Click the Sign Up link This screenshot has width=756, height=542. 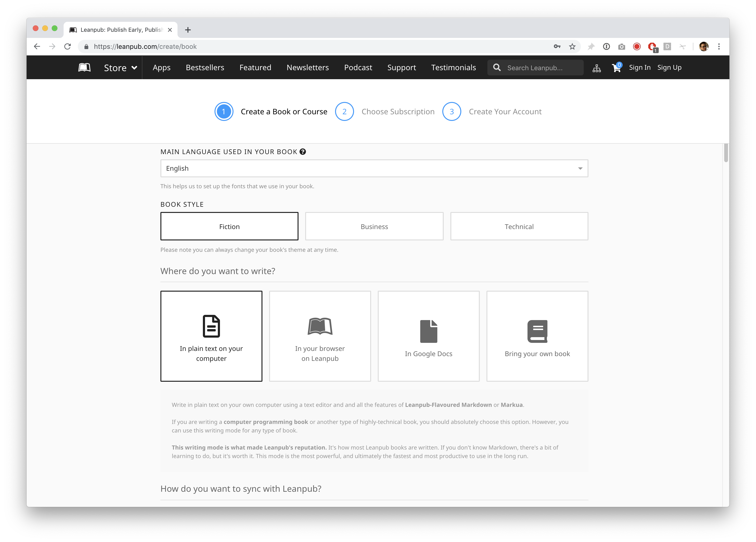click(669, 67)
